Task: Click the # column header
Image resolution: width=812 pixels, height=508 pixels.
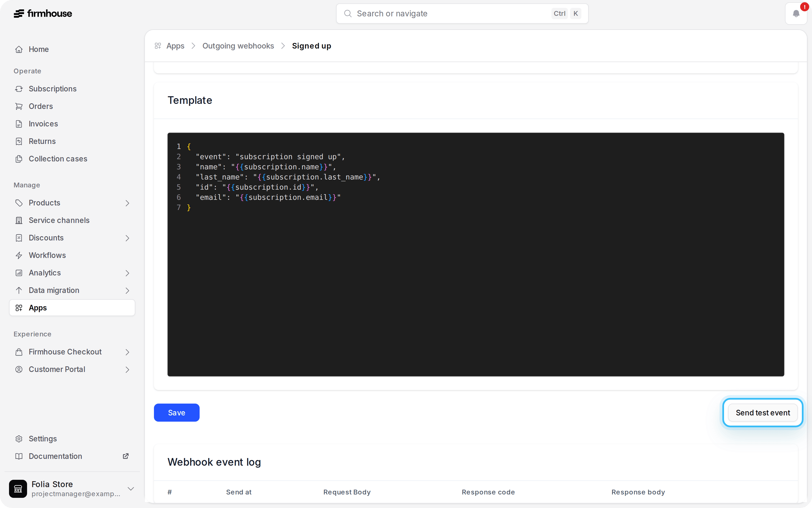Action: [170, 492]
